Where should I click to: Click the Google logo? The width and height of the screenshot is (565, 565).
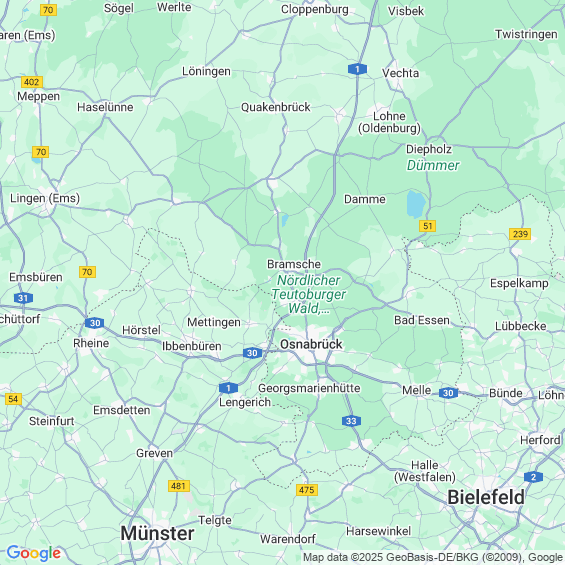pyautogui.click(x=34, y=553)
